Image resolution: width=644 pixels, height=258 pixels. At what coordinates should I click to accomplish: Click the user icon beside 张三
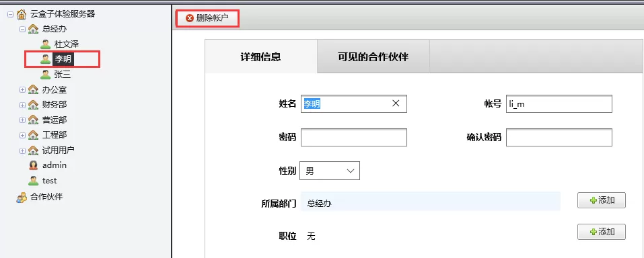pyautogui.click(x=46, y=75)
